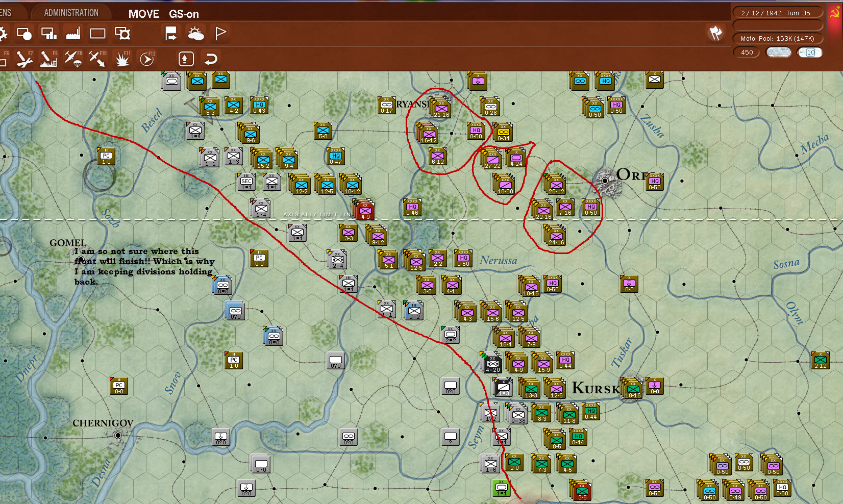This screenshot has width=843, height=504.
Task: Select the 13-3 green unit stack
Action: (530, 388)
